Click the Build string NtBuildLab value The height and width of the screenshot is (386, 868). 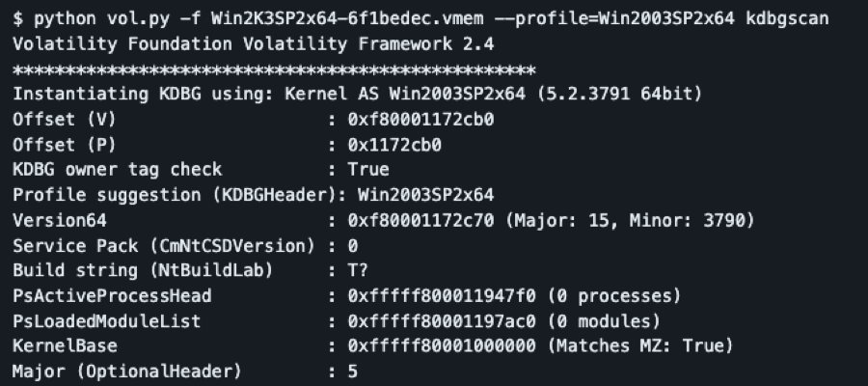tap(358, 271)
